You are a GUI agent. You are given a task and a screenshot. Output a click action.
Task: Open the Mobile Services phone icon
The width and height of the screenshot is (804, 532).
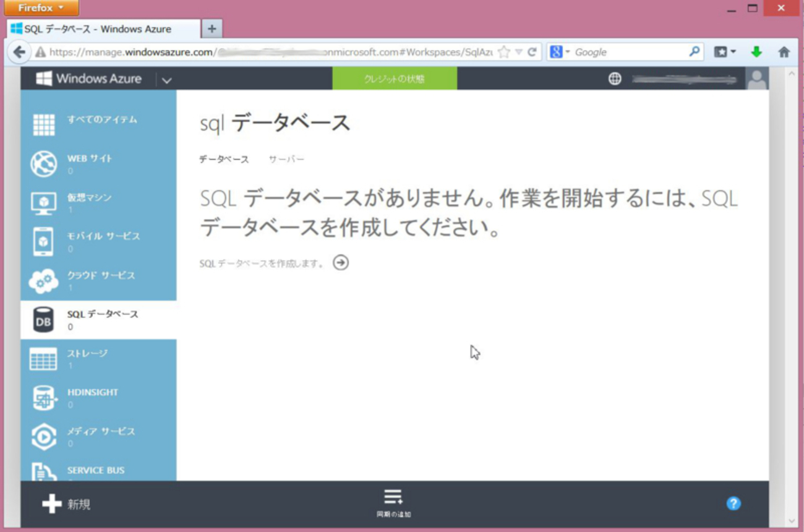click(43, 242)
